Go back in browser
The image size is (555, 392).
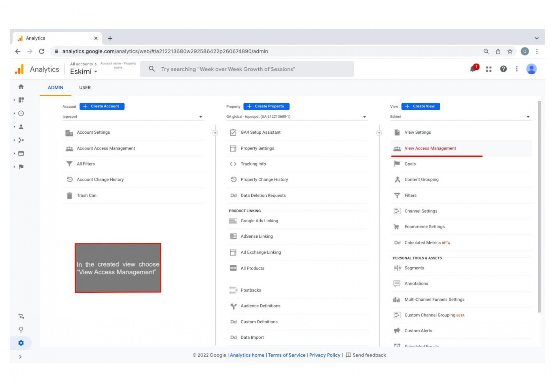(18, 51)
